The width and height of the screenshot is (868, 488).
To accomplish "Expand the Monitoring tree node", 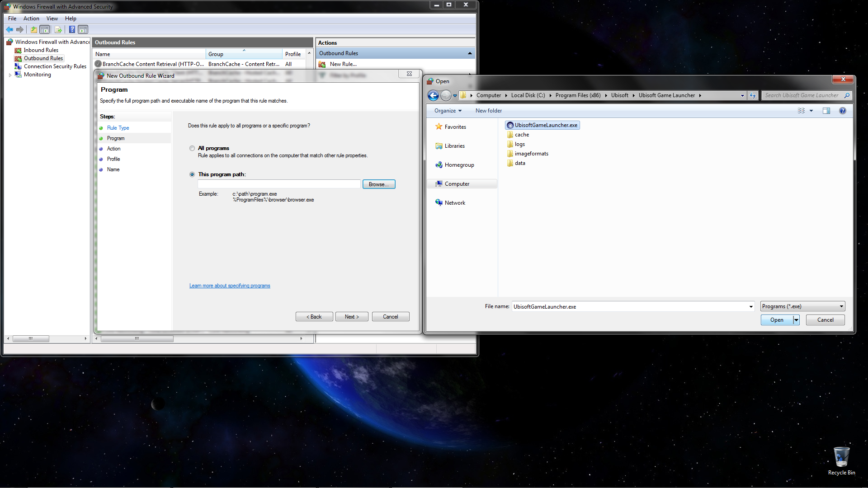I will point(10,75).
